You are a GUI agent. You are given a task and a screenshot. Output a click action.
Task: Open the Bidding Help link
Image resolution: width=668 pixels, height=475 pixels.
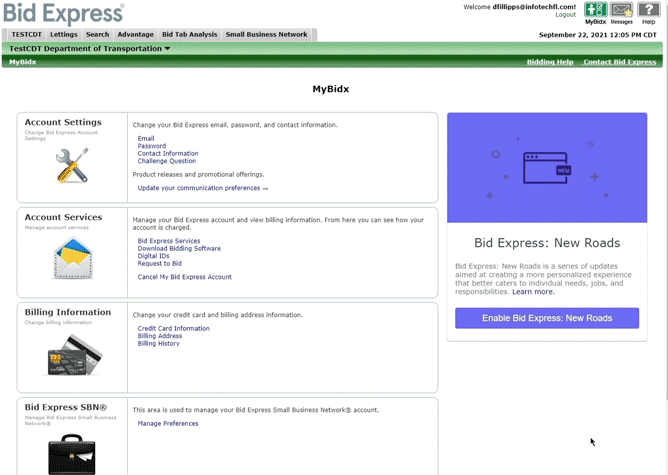tap(550, 62)
